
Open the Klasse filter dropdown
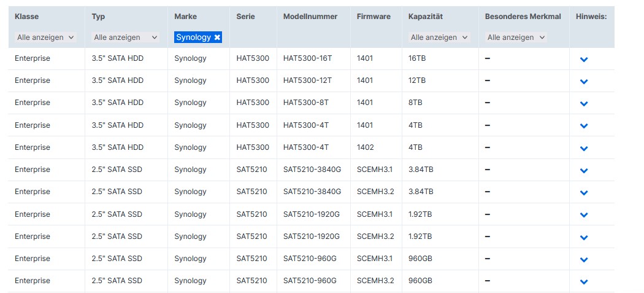45,37
